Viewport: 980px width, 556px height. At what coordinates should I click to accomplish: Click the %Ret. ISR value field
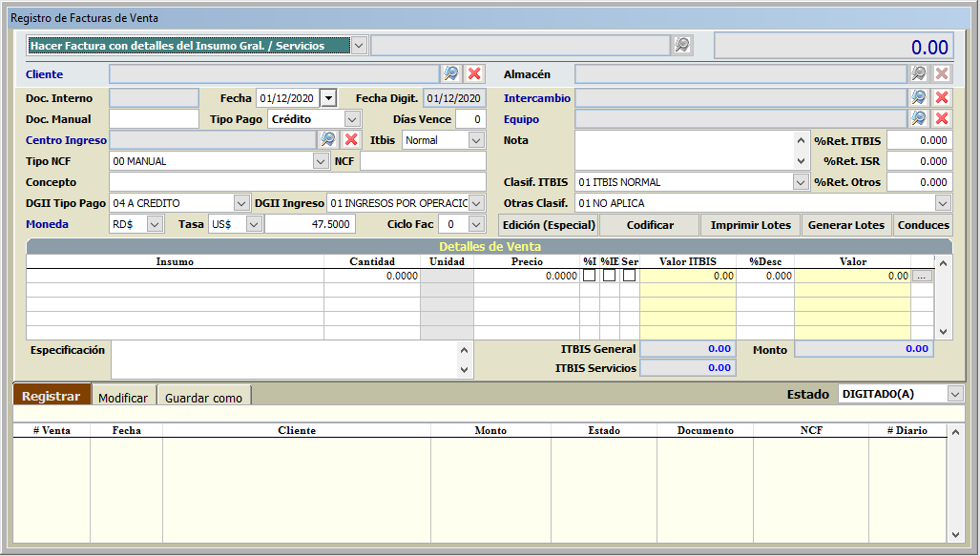919,161
